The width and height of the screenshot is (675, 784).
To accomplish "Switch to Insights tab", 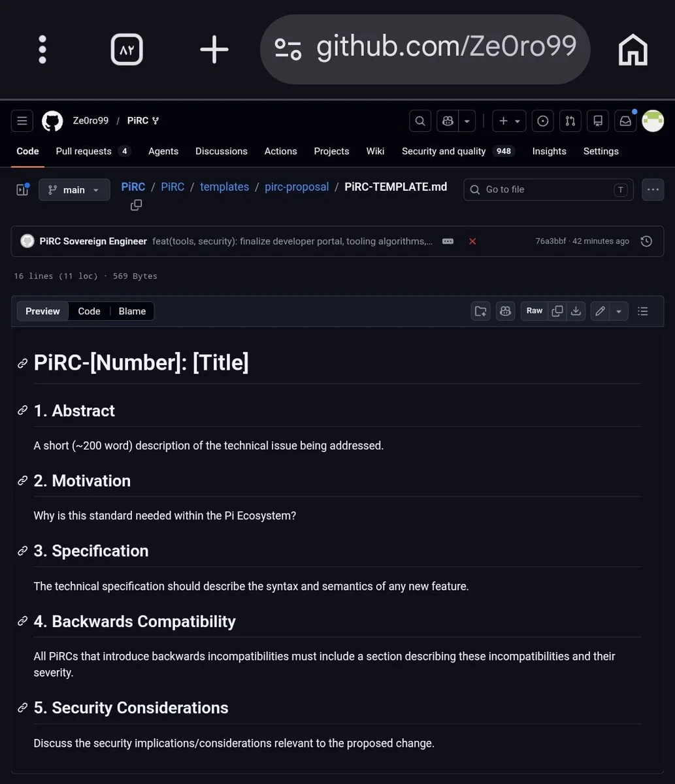I will [549, 151].
